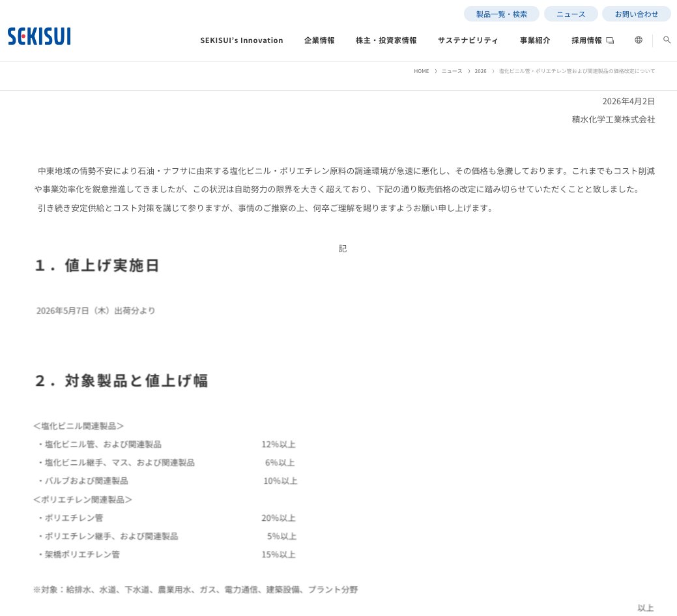Viewport: 677px width, 616px height.
Task: Click the row バルブおよび関連製品
Action: (x=83, y=481)
